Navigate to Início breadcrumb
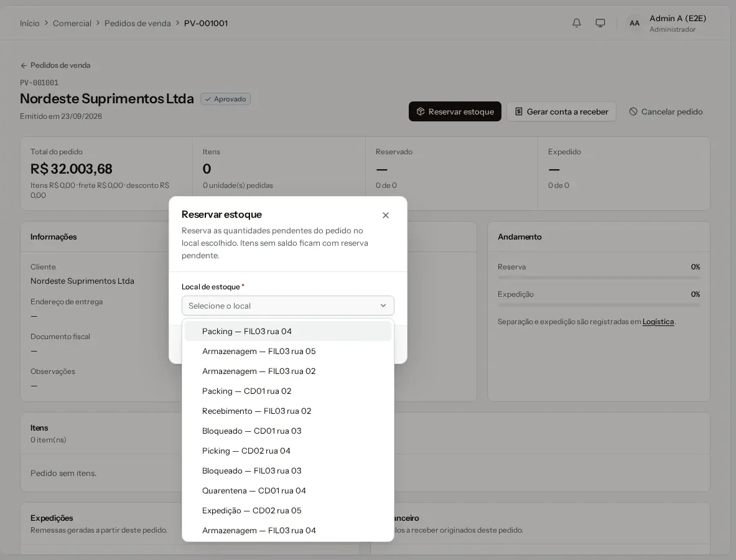Screen dimensions: 736x560 pyautogui.click(x=30, y=23)
